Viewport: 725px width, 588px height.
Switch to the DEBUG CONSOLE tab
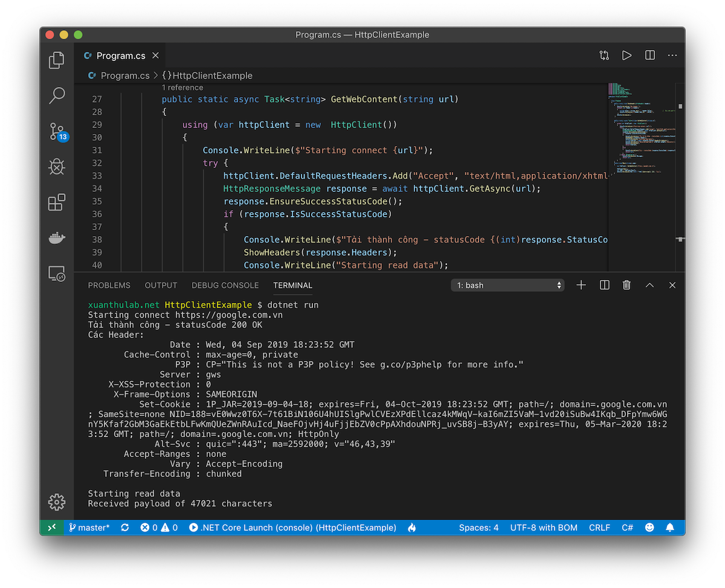pos(225,285)
